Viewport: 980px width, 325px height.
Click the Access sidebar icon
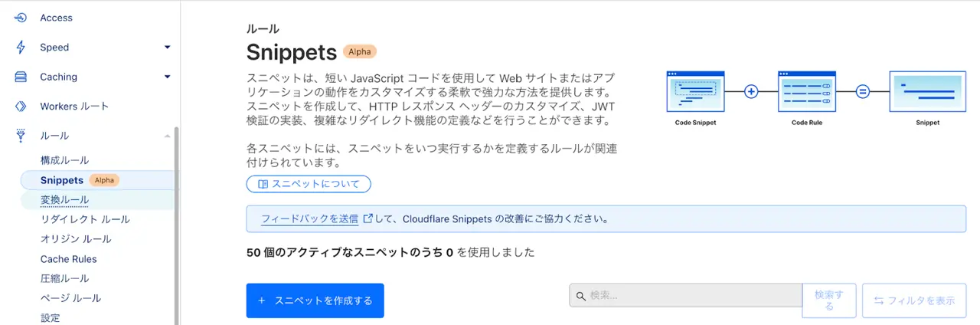click(21, 18)
